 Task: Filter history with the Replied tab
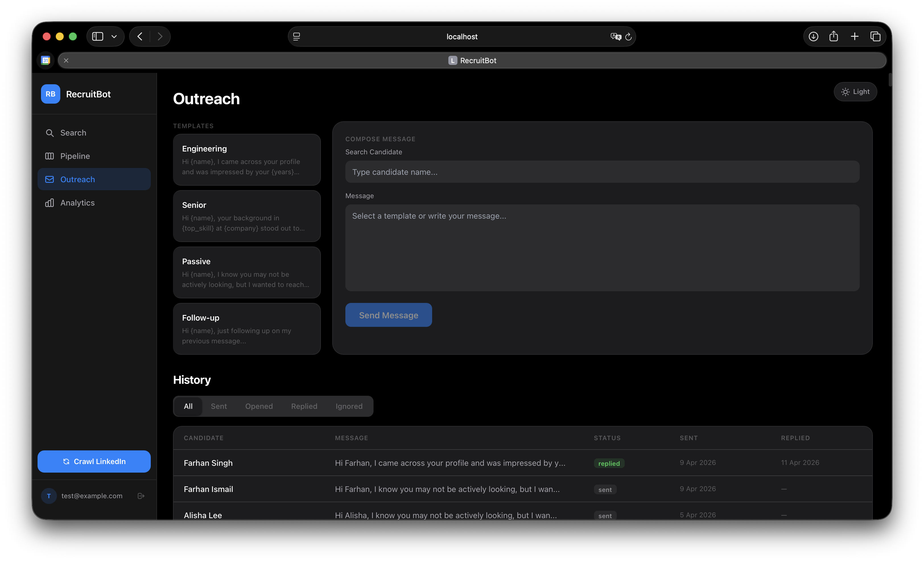[x=304, y=406]
